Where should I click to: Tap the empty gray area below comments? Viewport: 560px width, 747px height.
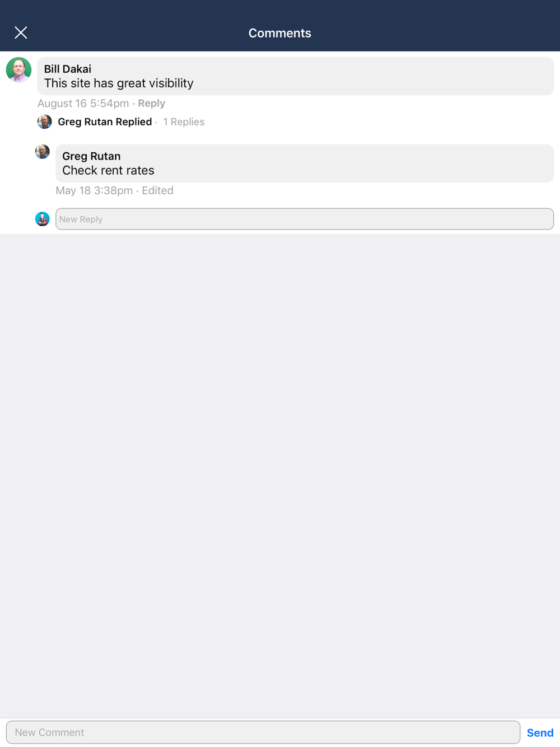coord(280,476)
